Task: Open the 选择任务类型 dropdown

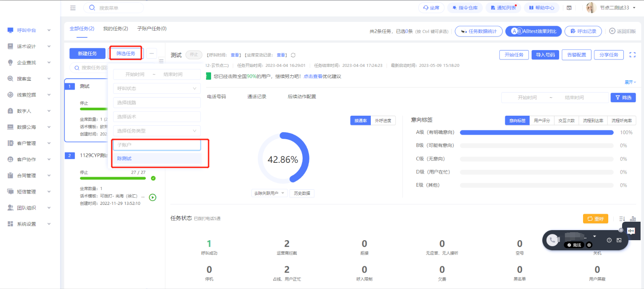Action: 157,131
